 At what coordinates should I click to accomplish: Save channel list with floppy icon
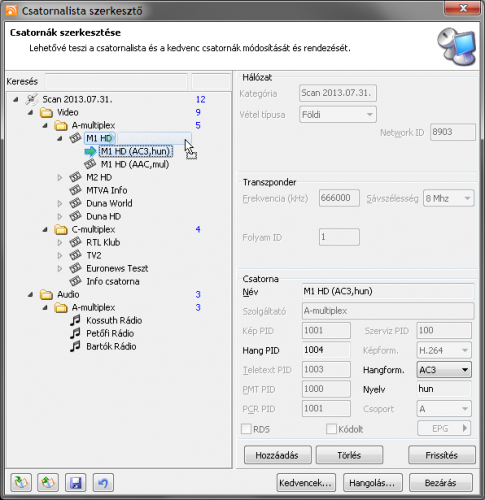75,482
